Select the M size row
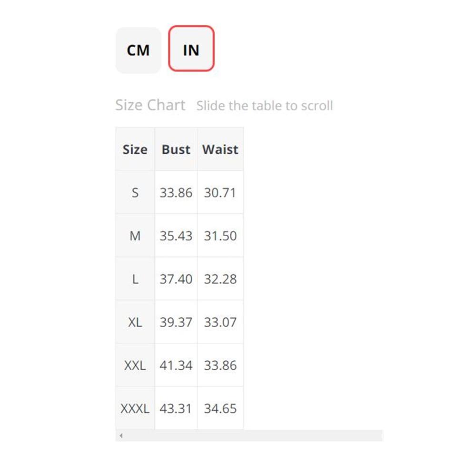476x476 pixels. pos(179,236)
